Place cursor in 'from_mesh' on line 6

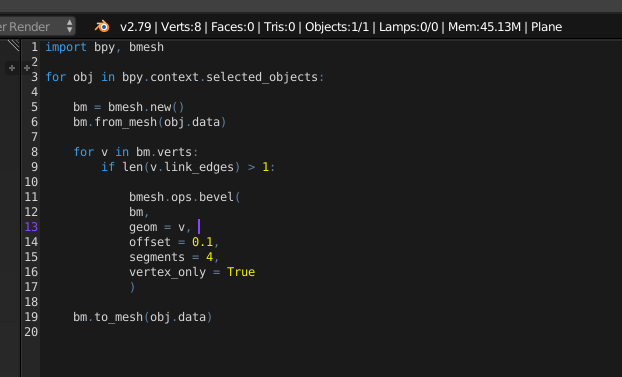click(x=126, y=122)
